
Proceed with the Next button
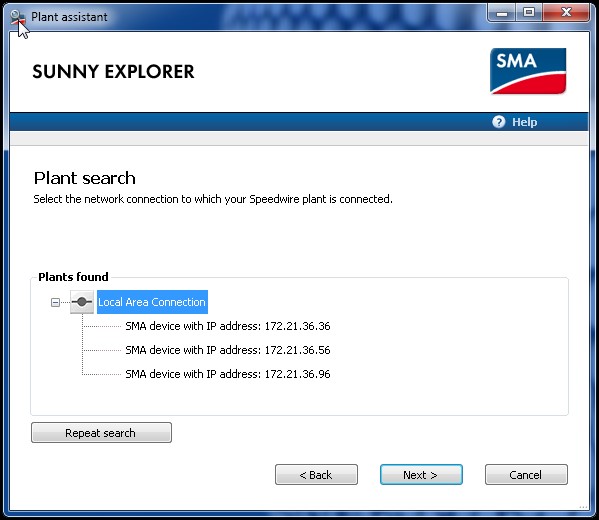click(x=421, y=475)
